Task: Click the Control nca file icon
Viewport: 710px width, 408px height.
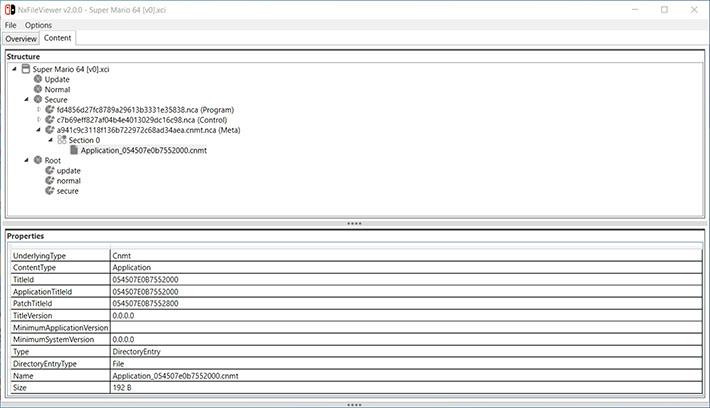Action: click(50, 120)
